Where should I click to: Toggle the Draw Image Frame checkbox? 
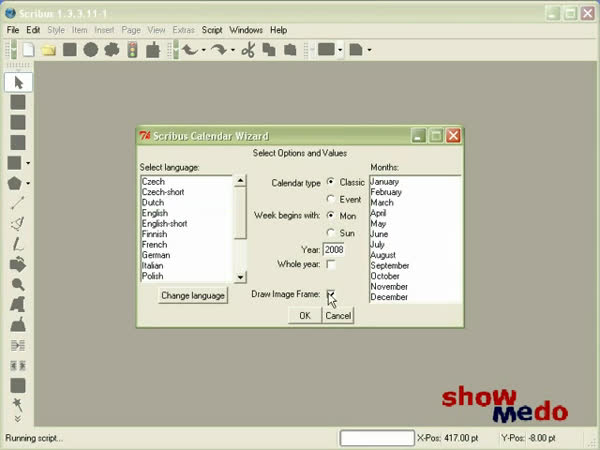[x=331, y=294]
